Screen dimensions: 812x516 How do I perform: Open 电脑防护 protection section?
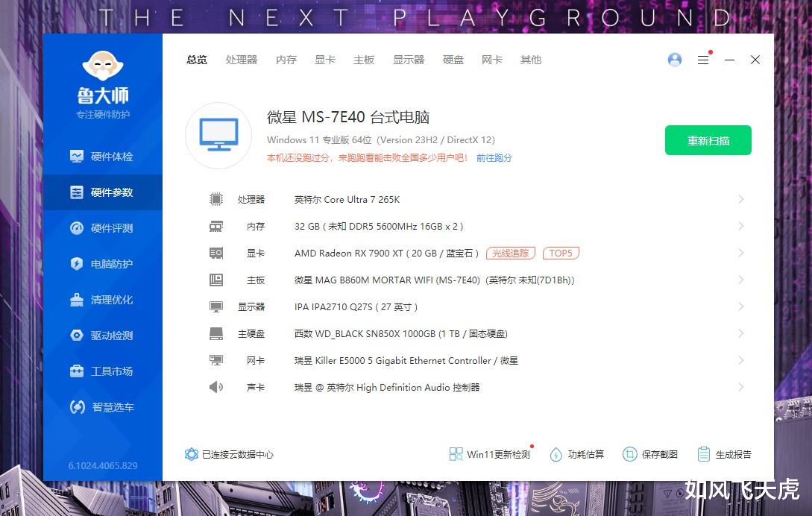tap(103, 264)
